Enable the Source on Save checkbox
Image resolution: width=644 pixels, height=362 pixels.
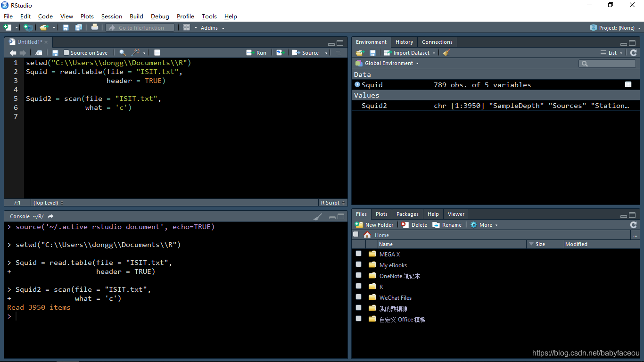66,53
